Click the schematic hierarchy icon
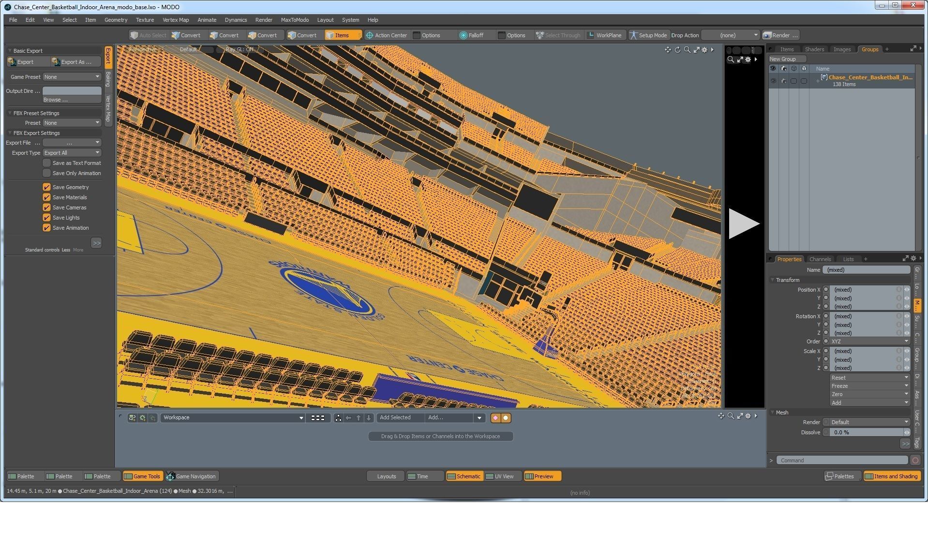 click(338, 418)
